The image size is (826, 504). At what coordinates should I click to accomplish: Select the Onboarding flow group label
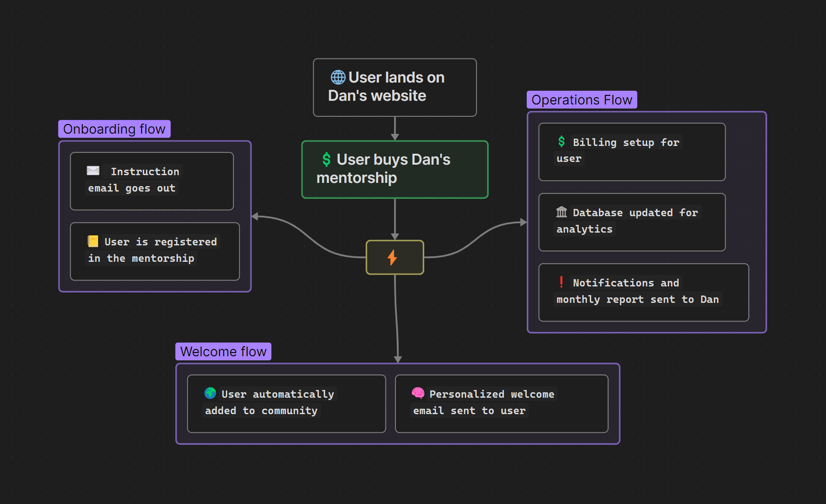(x=114, y=129)
